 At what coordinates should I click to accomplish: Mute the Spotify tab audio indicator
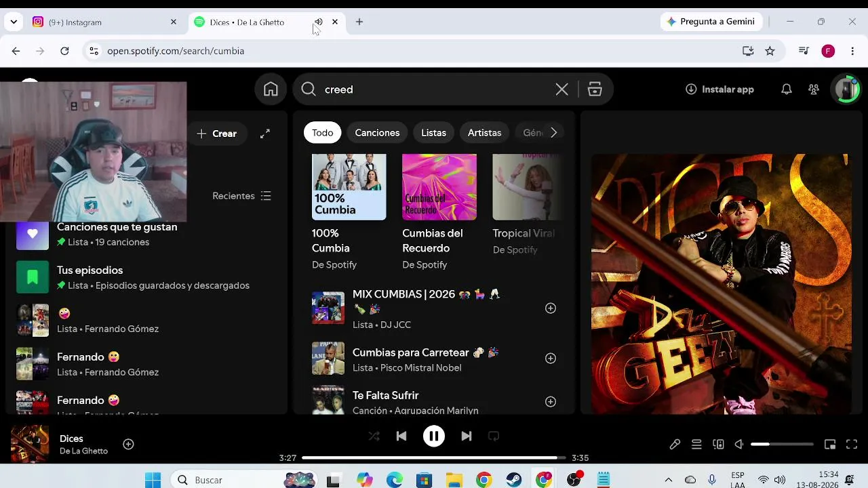(319, 22)
